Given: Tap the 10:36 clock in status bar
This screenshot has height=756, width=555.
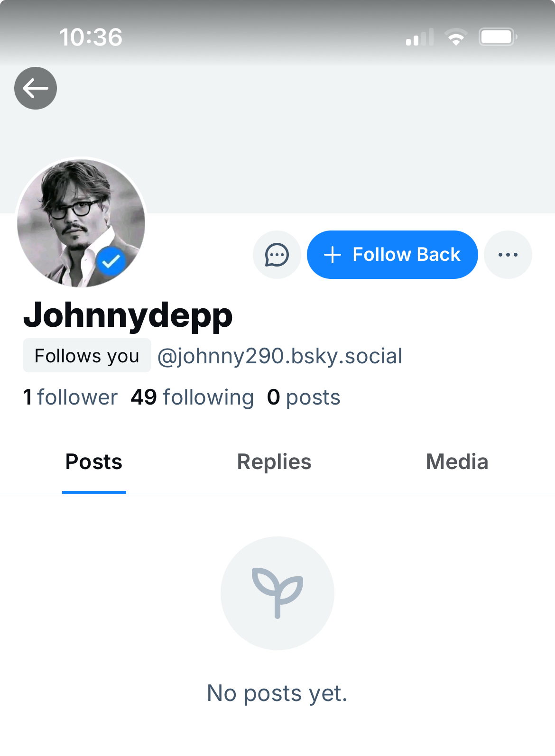Looking at the screenshot, I should point(91,37).
